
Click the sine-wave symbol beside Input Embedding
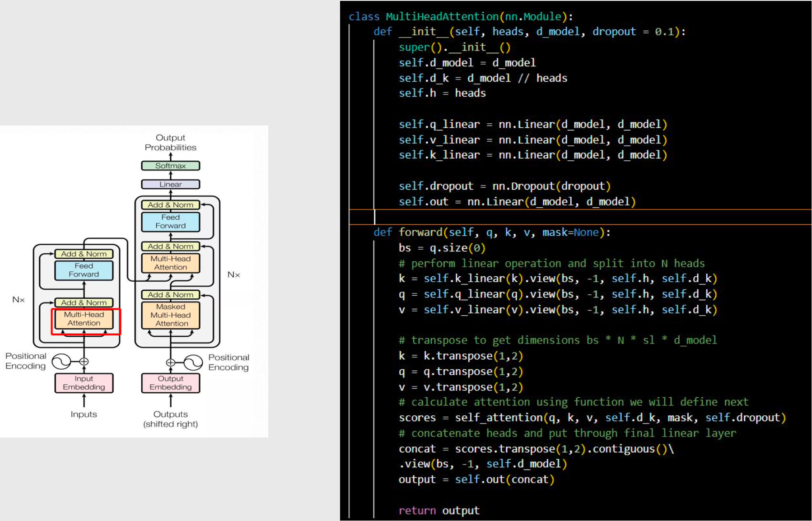[61, 362]
